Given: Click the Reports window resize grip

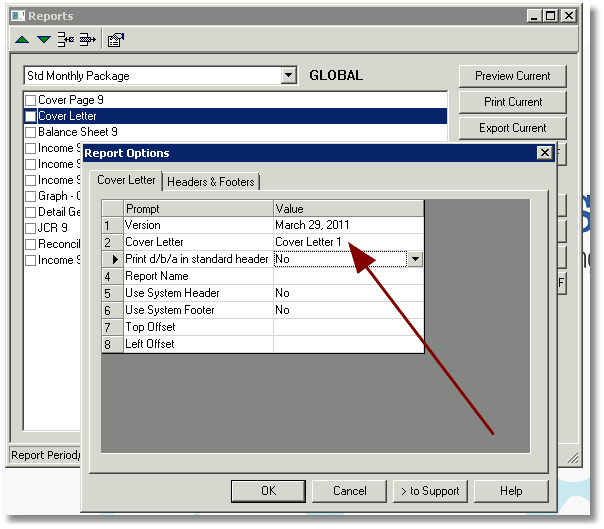Looking at the screenshot, I should (x=572, y=457).
